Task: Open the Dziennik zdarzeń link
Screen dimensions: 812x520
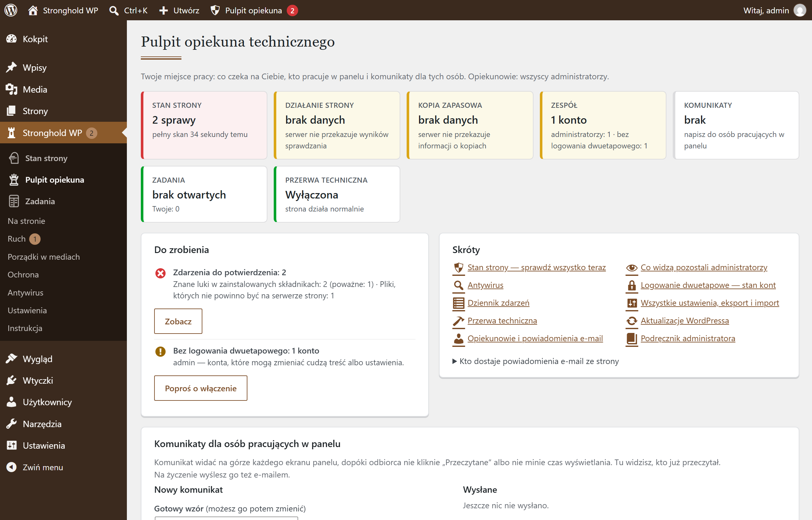Action: 498,303
